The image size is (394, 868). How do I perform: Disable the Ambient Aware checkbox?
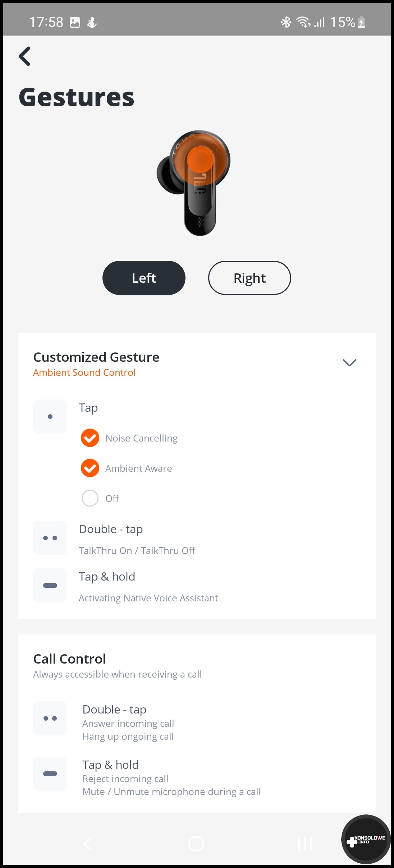90,468
